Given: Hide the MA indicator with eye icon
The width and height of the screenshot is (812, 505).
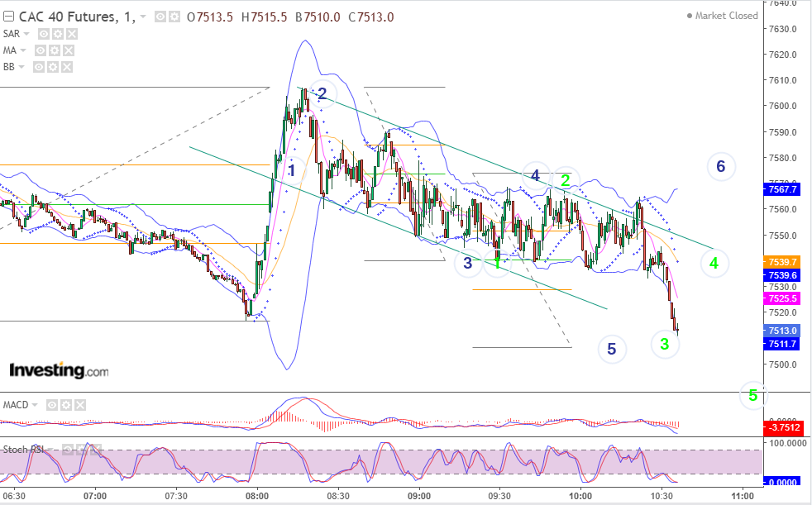Looking at the screenshot, I should tap(41, 50).
